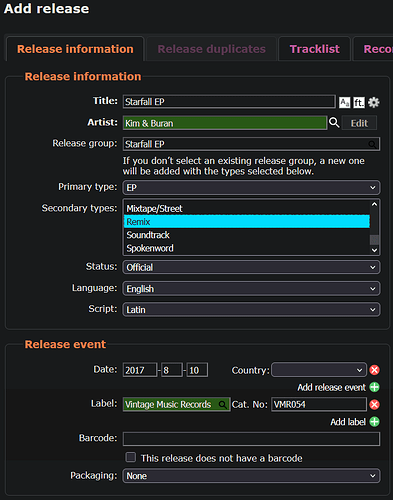The width and height of the screenshot is (393, 500).
Task: Select Remix secondary type
Action: (x=247, y=222)
